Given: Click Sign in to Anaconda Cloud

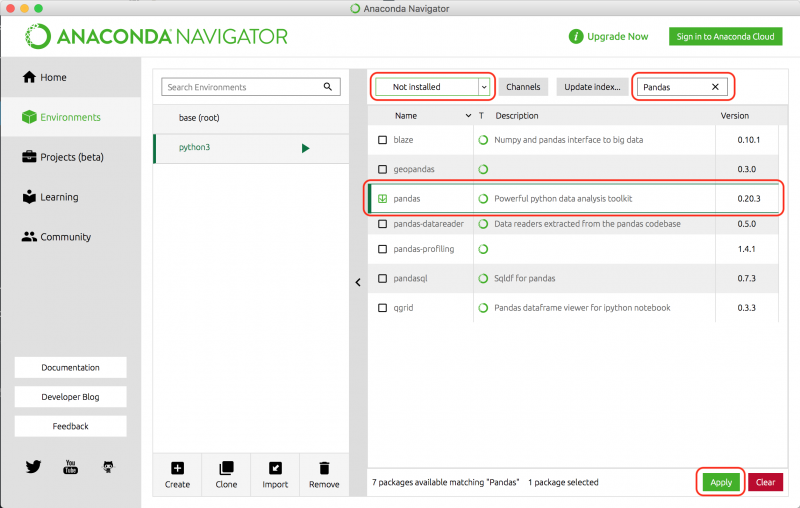Looking at the screenshot, I should click(726, 36).
